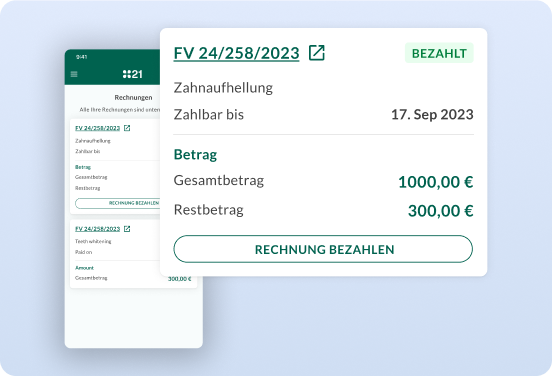Open invoice link FV 24/258/2023 in large card
This screenshot has height=376, width=552.
coord(236,54)
